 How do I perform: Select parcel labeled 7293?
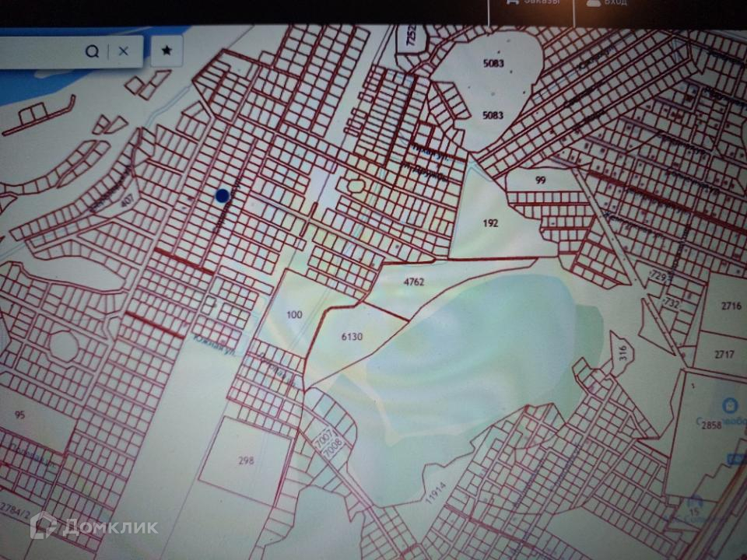point(659,275)
